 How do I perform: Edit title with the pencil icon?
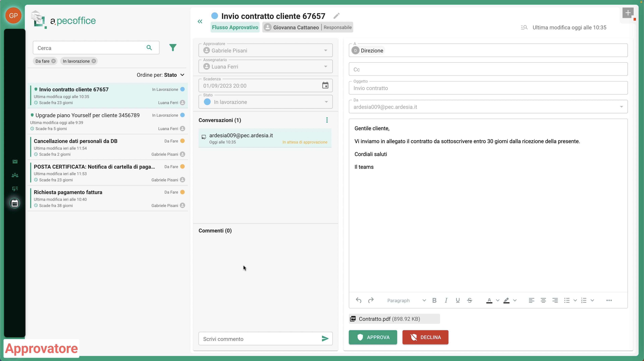[x=337, y=16]
